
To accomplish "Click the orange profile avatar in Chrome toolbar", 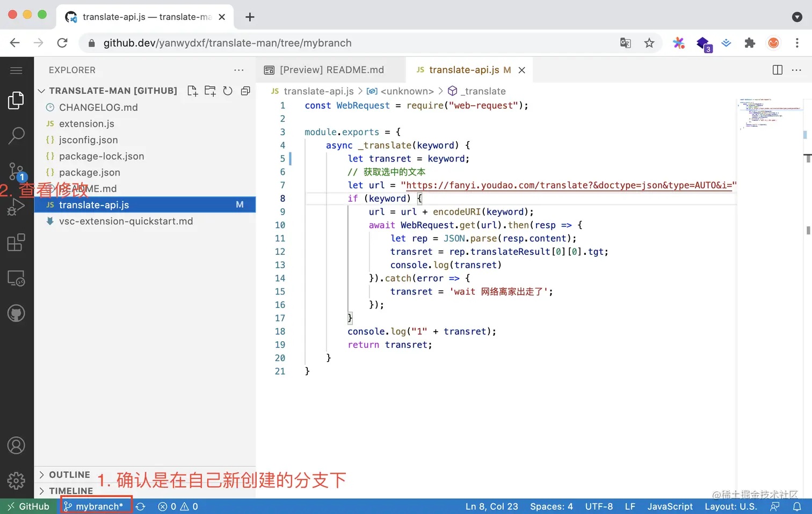I will pyautogui.click(x=773, y=43).
